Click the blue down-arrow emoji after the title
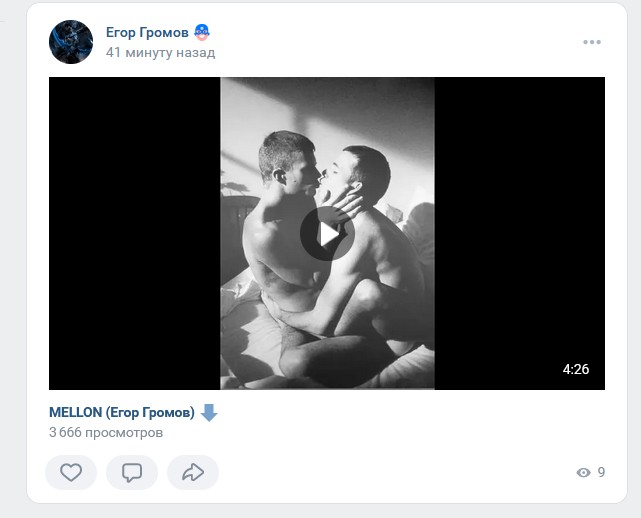The height and width of the screenshot is (518, 641). click(x=209, y=412)
